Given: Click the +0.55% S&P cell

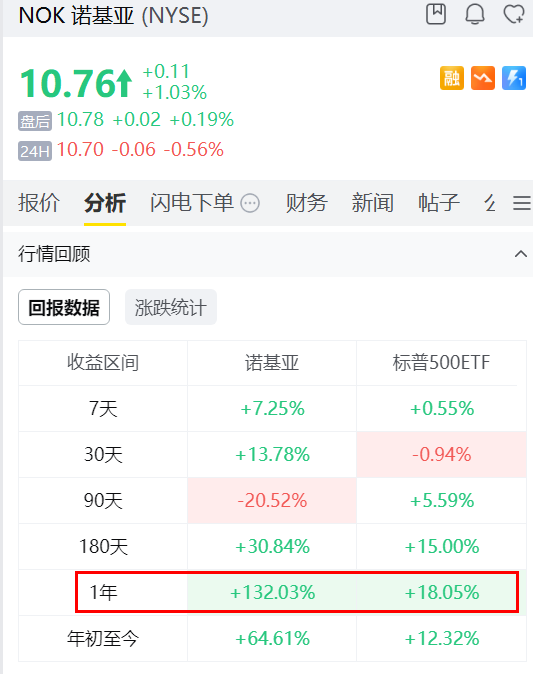Looking at the screenshot, I should (x=442, y=408).
